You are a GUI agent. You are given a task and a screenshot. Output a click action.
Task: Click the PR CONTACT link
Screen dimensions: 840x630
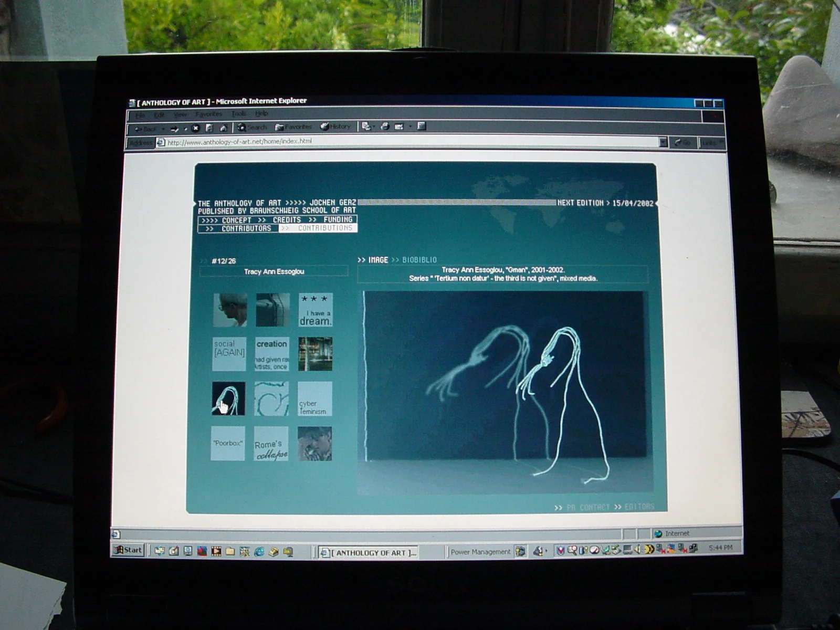pyautogui.click(x=588, y=507)
